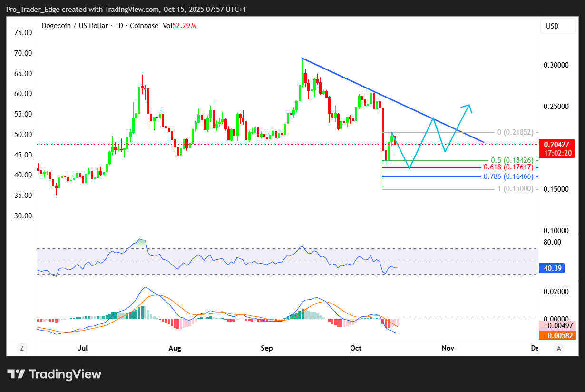Click the cyan projection arrow head

coord(469,107)
